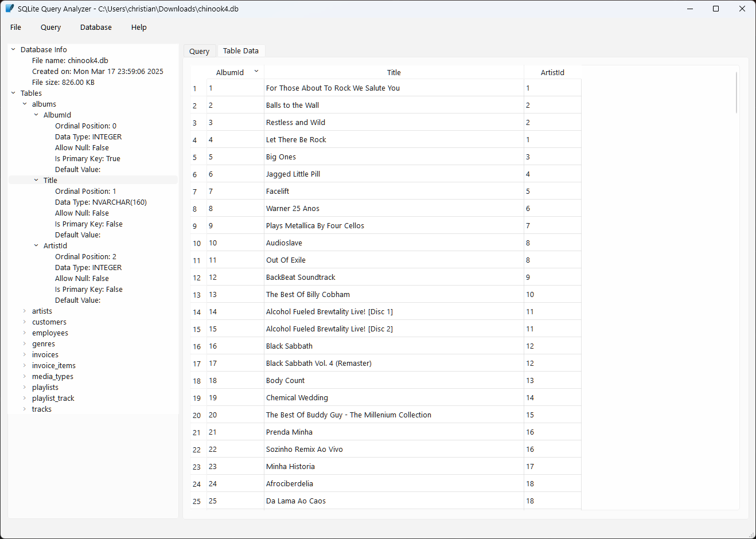Open the AlbumId column sort dropdown
Viewport: 756px width, 539px height.
coord(256,71)
